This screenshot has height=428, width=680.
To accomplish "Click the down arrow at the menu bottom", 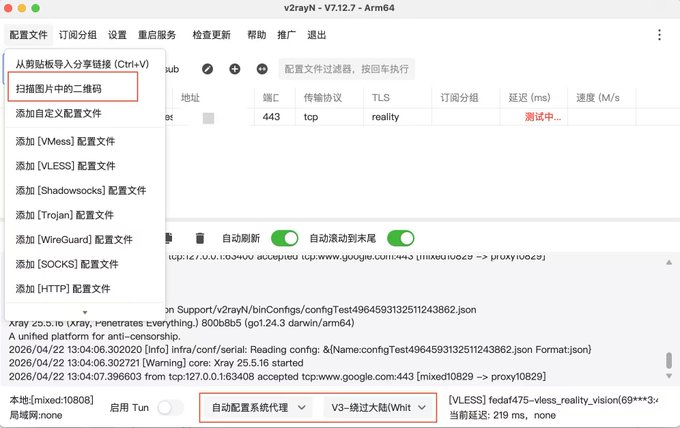I will [x=85, y=312].
